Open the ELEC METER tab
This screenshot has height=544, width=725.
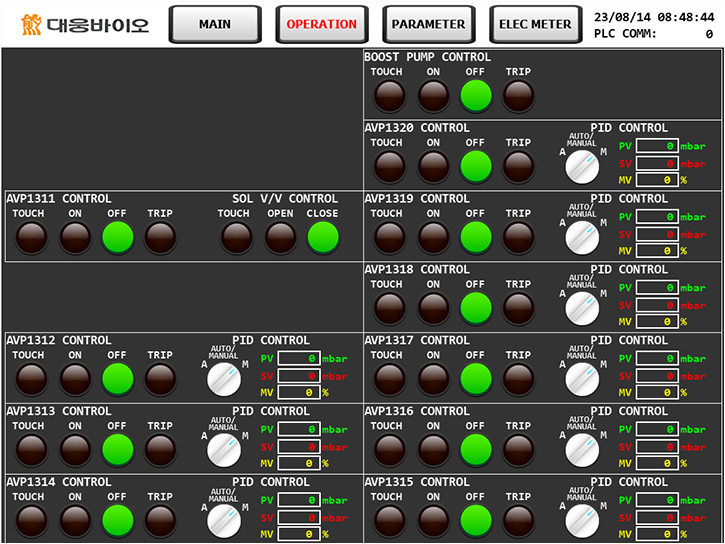pos(535,24)
